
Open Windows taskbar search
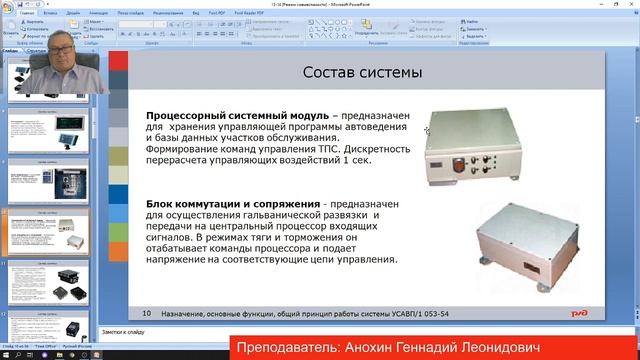(18, 355)
